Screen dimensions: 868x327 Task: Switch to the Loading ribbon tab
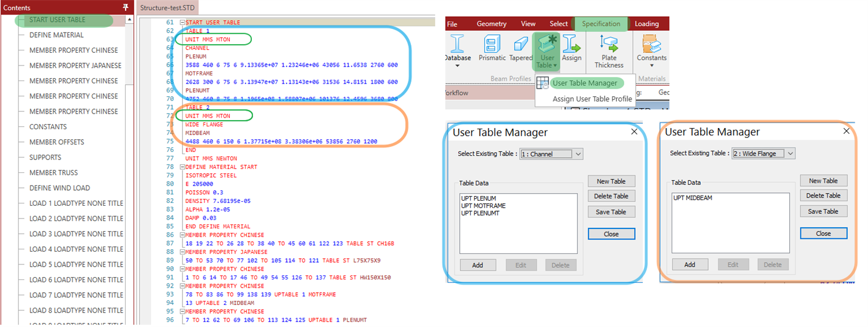[x=646, y=24]
